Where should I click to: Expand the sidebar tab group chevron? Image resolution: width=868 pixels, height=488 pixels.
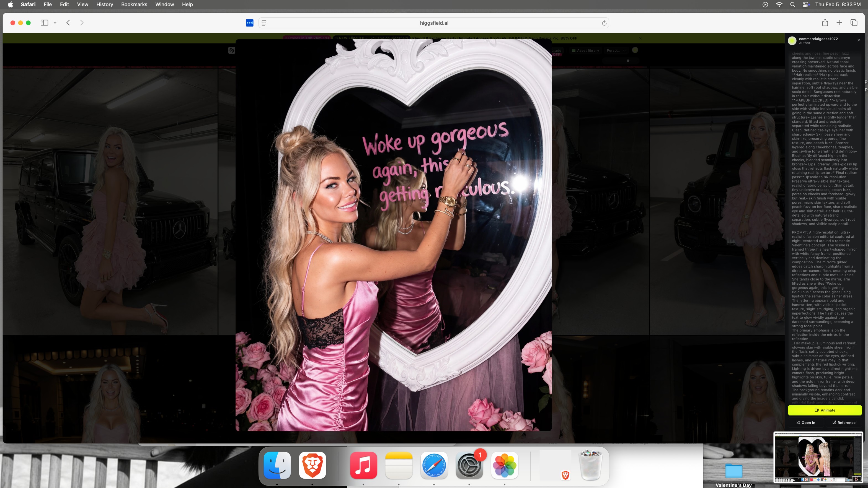click(55, 23)
